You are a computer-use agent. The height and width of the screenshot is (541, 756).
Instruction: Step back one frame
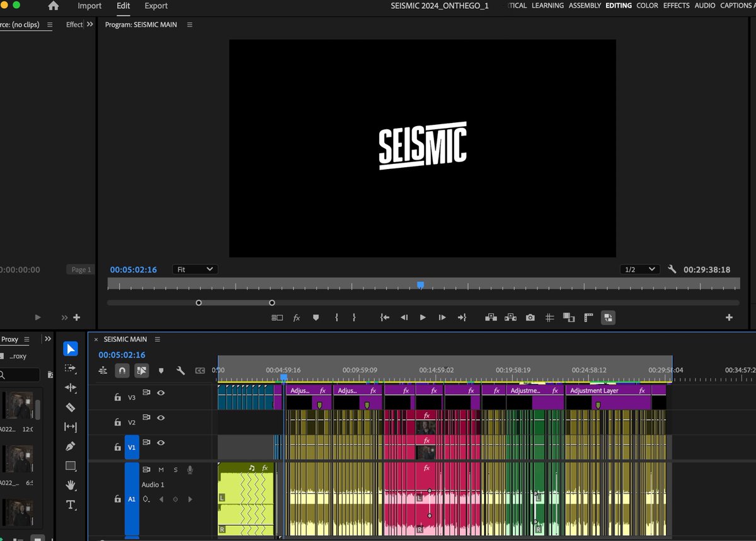(404, 318)
